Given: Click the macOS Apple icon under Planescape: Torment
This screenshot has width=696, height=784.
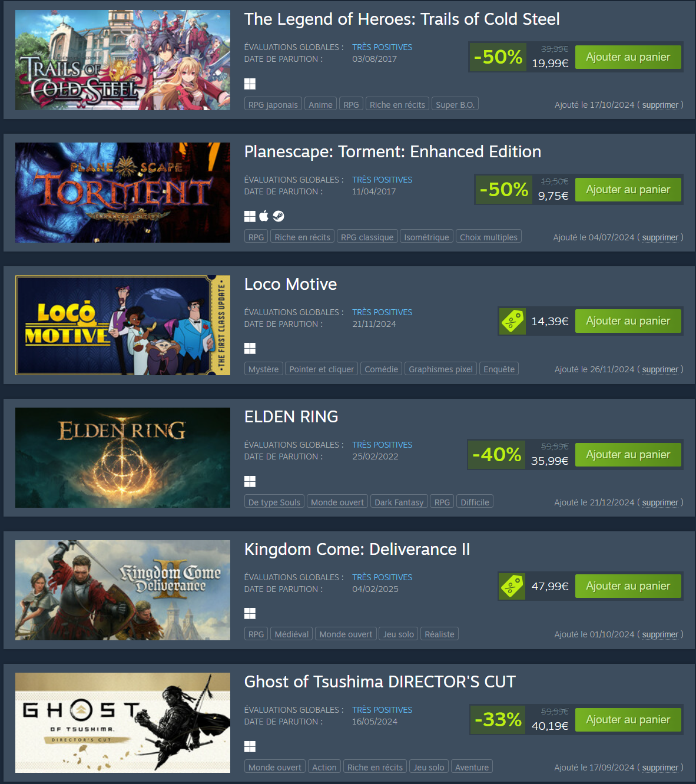Looking at the screenshot, I should point(264,216).
